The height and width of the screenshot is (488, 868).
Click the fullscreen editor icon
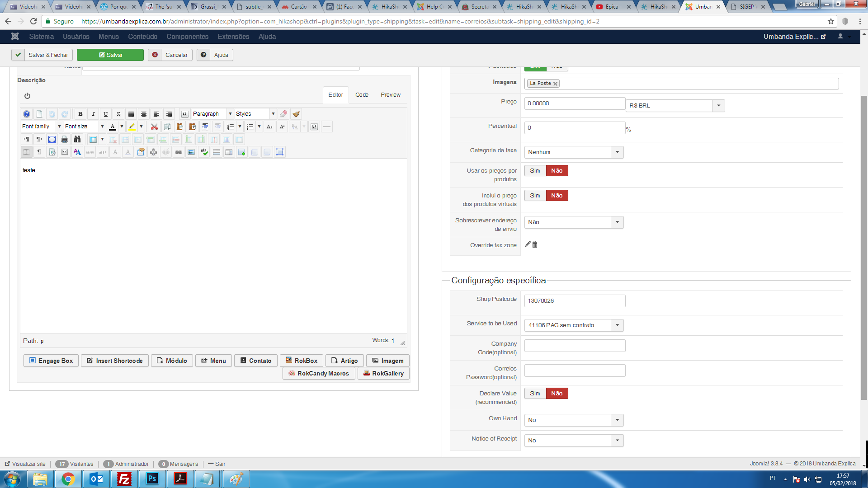point(52,139)
